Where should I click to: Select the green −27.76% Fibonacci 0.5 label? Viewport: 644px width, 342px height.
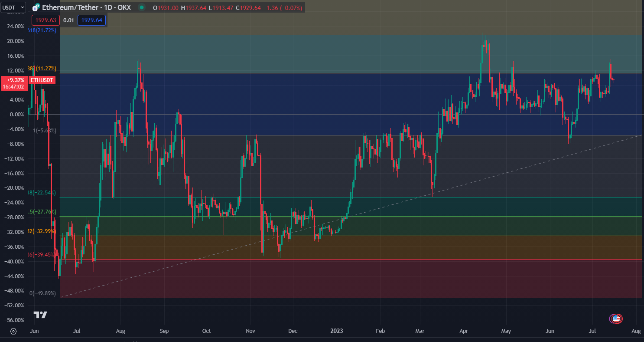pyautogui.click(x=42, y=212)
